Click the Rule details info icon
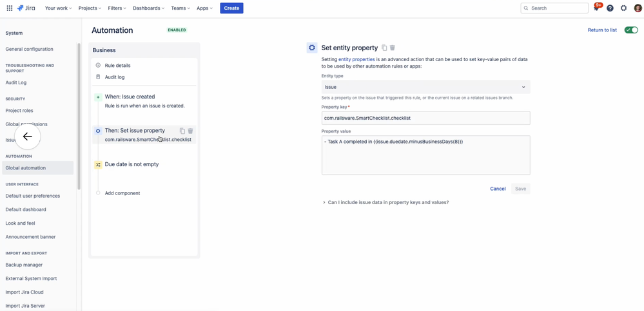 [x=98, y=65]
